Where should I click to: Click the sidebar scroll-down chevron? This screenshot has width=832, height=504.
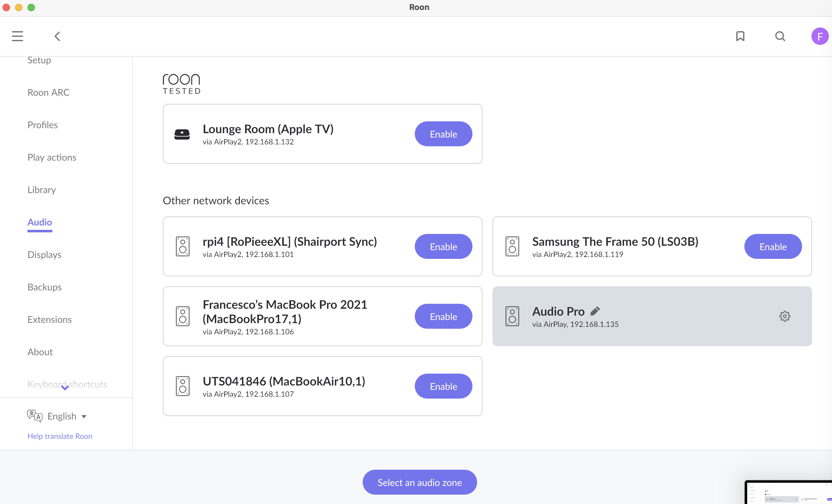[x=65, y=387]
